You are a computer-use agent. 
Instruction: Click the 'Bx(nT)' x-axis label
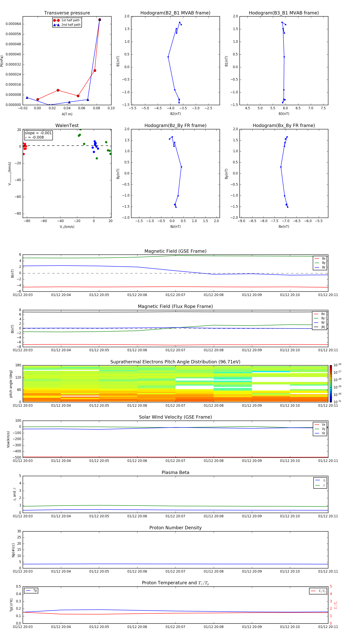point(284,227)
